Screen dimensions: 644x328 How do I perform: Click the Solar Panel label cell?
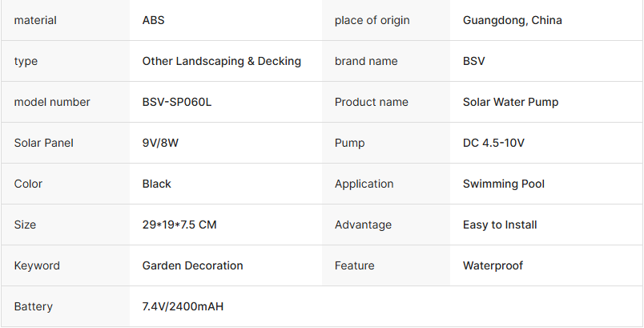click(x=66, y=143)
